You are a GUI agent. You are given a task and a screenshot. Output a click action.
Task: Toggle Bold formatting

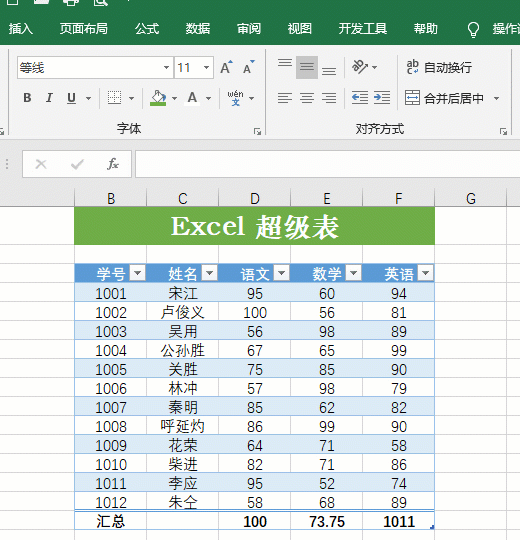coord(27,98)
